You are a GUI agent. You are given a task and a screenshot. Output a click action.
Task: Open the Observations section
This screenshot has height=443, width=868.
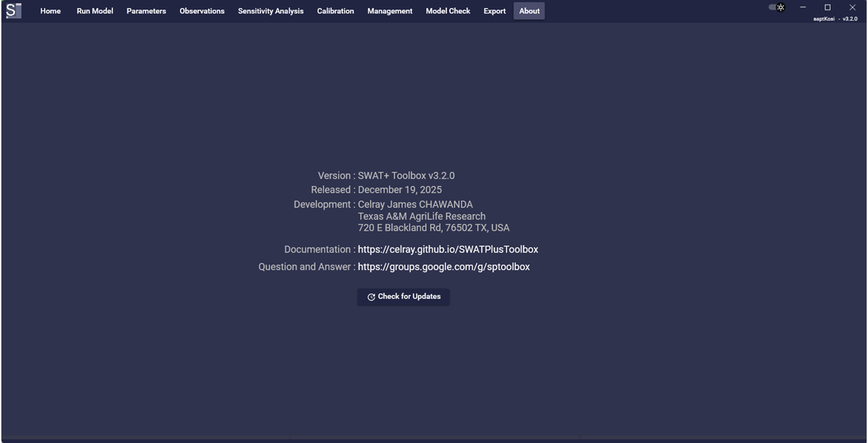(x=201, y=11)
